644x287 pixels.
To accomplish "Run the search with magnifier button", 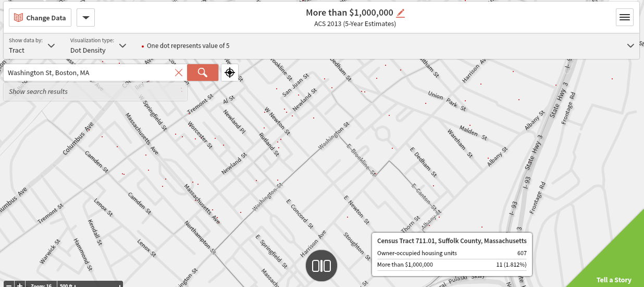I will click(203, 73).
